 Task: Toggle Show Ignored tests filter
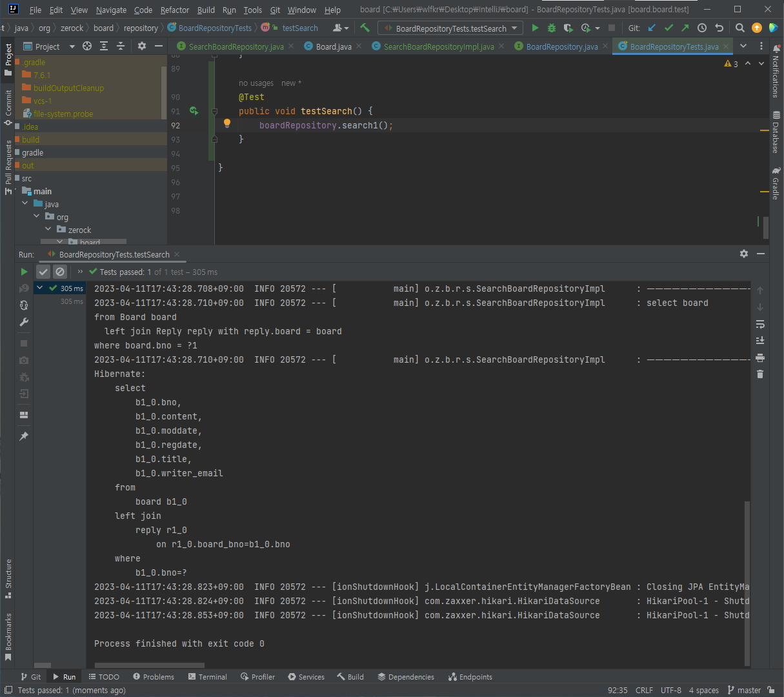pos(60,272)
